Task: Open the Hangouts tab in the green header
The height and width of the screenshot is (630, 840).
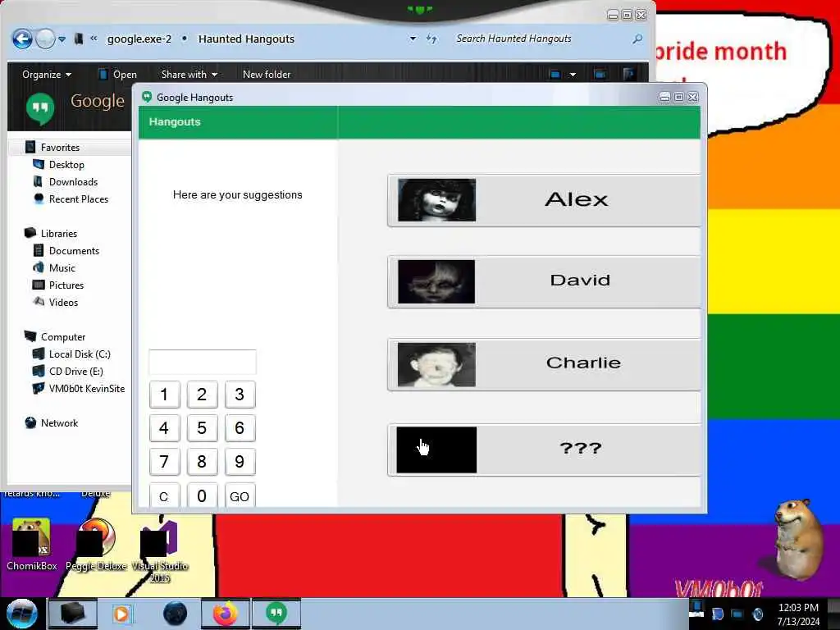Action: coord(175,122)
